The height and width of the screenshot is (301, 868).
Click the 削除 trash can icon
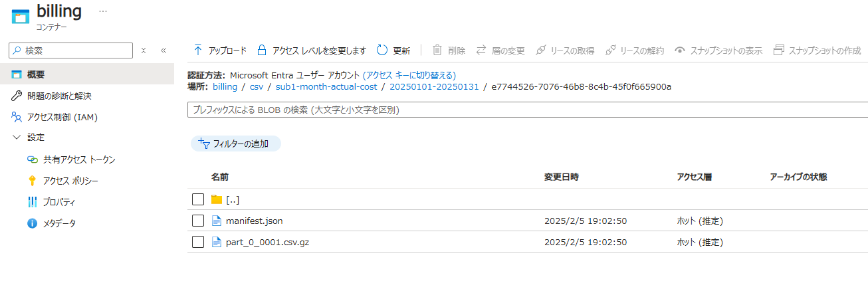click(x=437, y=50)
